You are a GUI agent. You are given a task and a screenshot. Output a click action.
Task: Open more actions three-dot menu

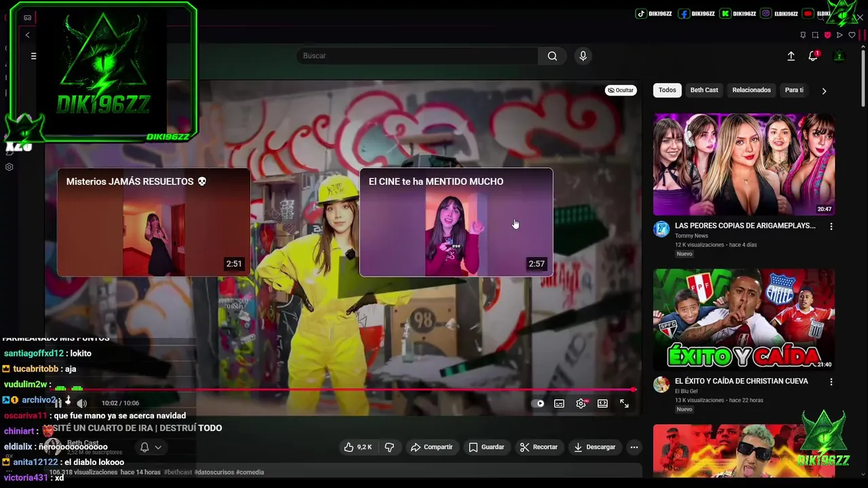pyautogui.click(x=634, y=447)
